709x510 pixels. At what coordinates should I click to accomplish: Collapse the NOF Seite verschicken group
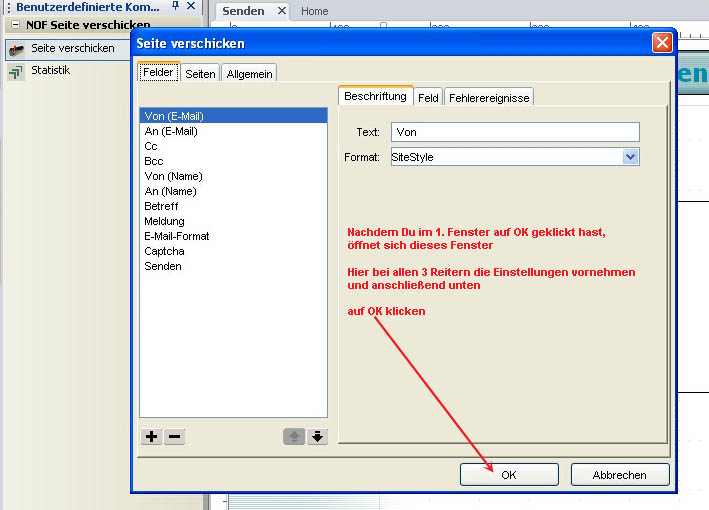point(15,25)
